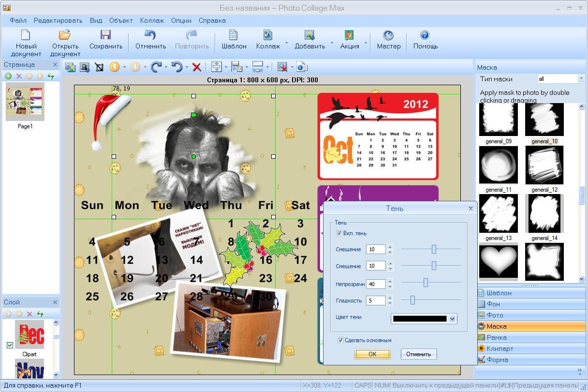The image size is (588, 392).
Task: Click the red X delete icon in toolbar
Action: (x=196, y=67)
